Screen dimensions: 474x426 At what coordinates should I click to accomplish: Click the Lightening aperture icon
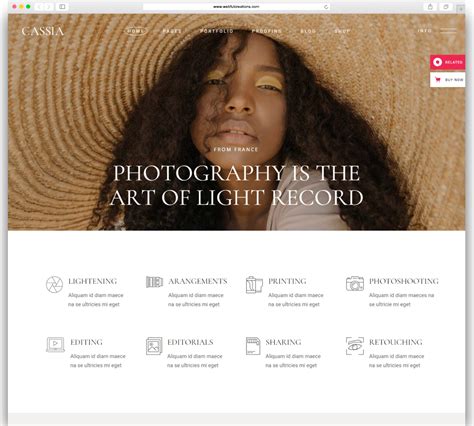tap(54, 284)
